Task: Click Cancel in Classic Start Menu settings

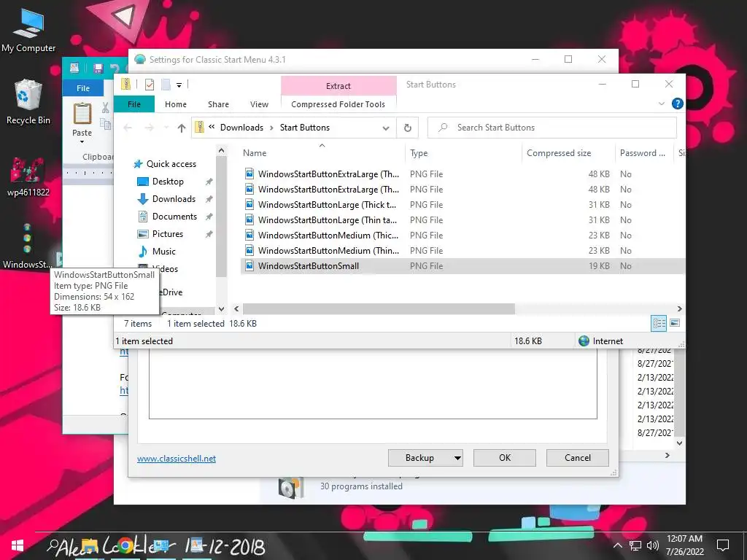Action: [578, 458]
